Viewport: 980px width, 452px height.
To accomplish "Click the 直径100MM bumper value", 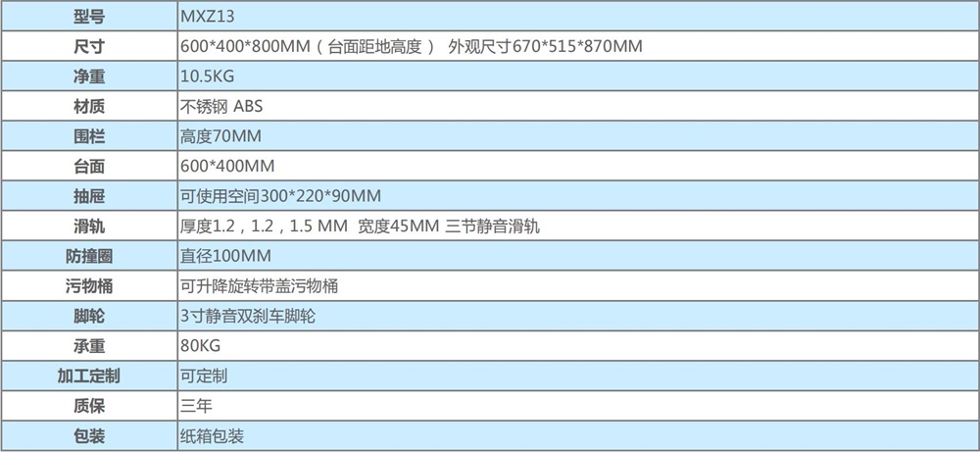I will tap(224, 256).
